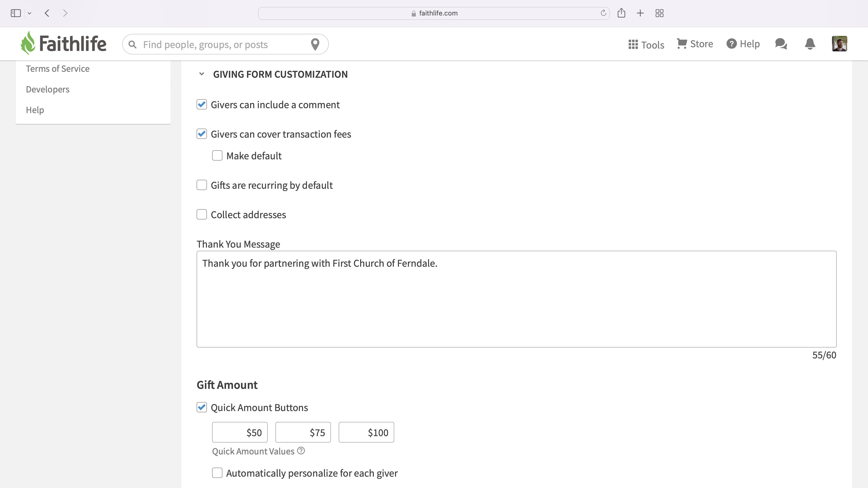Open the Tools grid menu
The image size is (868, 488).
tap(646, 45)
